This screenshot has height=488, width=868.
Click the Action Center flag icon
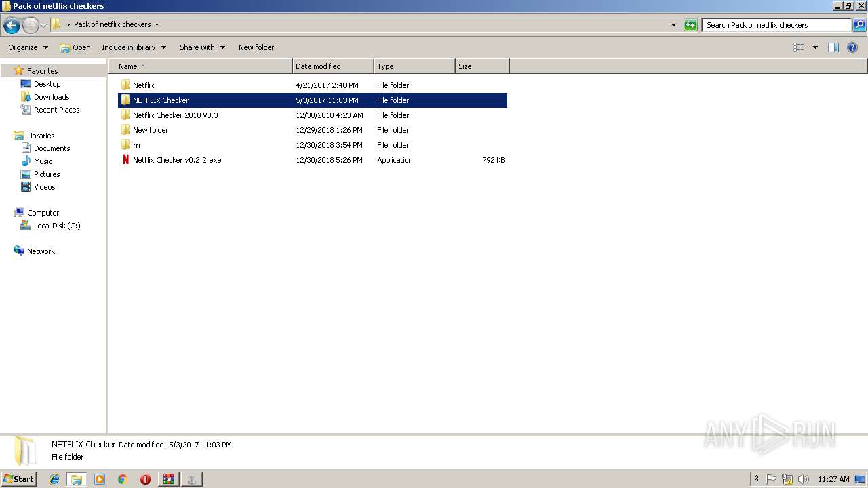click(771, 479)
